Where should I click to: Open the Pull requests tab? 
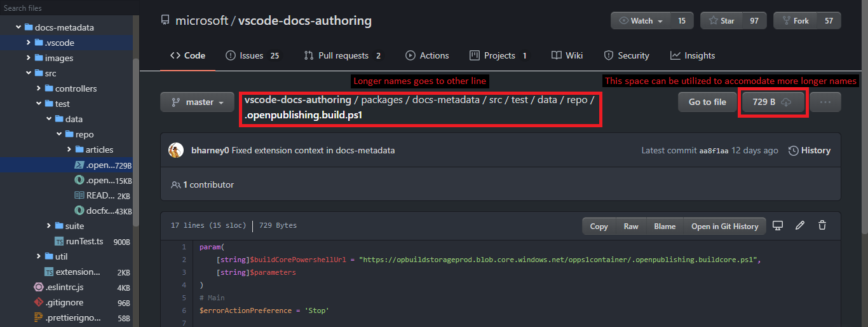click(x=342, y=55)
